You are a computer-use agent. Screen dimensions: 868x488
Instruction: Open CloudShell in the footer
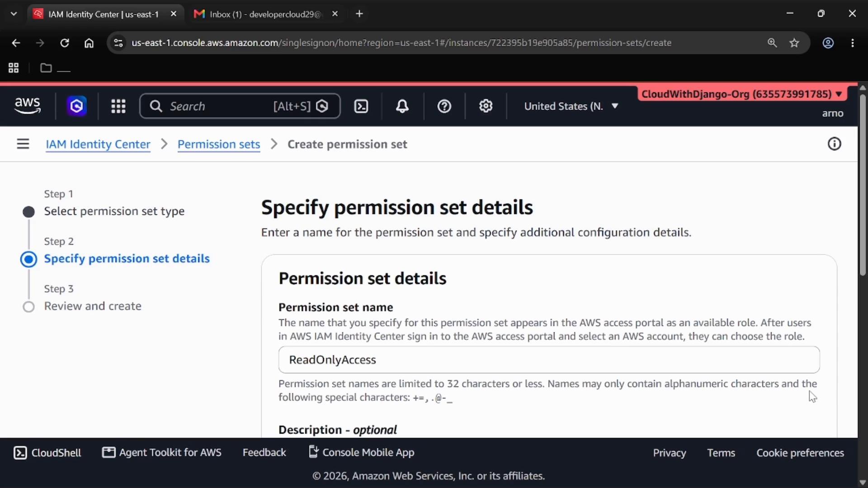click(47, 453)
